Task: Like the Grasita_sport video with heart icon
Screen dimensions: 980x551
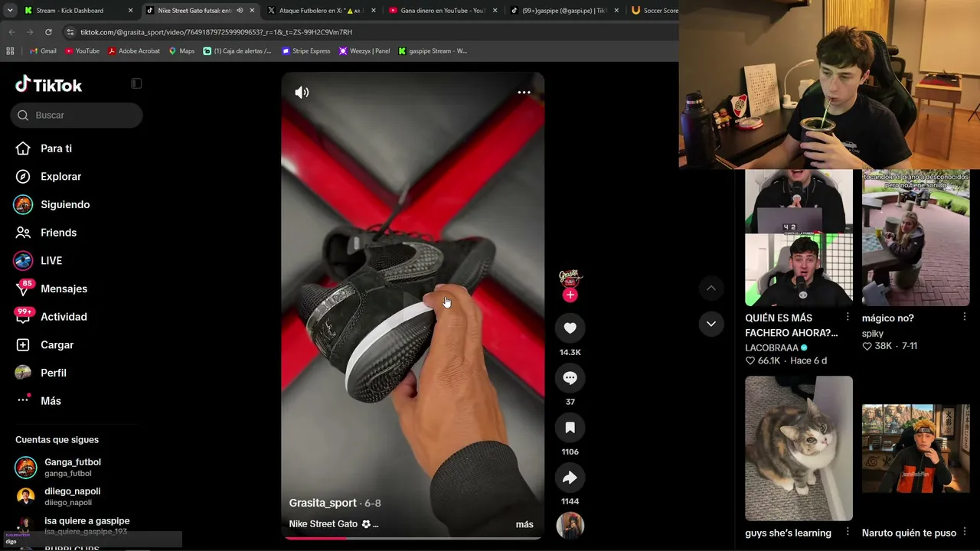Action: tap(570, 328)
